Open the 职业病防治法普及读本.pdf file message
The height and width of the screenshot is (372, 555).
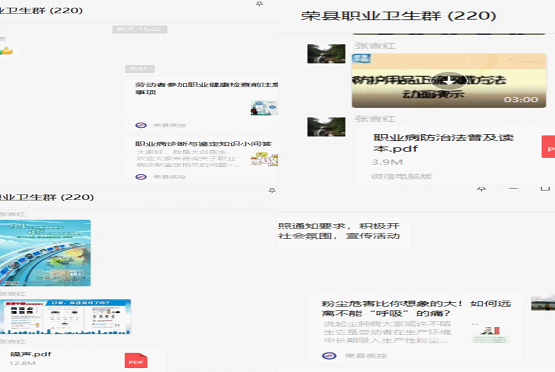coord(455,155)
